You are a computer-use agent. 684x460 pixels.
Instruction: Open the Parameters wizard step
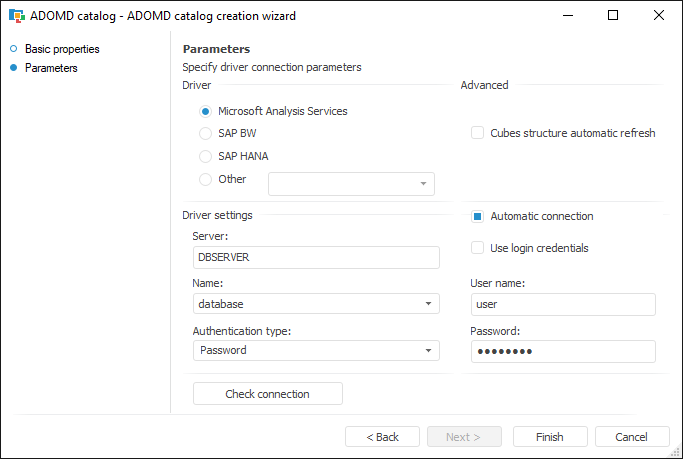tap(51, 68)
